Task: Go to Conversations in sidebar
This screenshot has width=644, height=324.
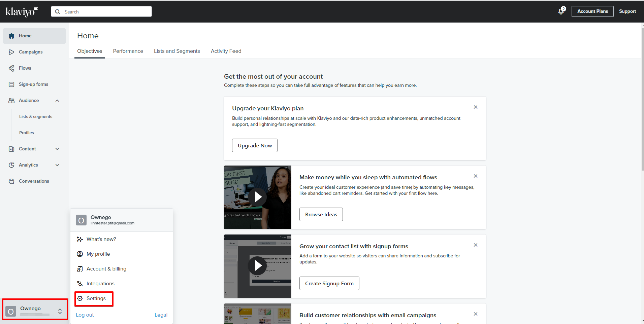Action: coord(34,181)
